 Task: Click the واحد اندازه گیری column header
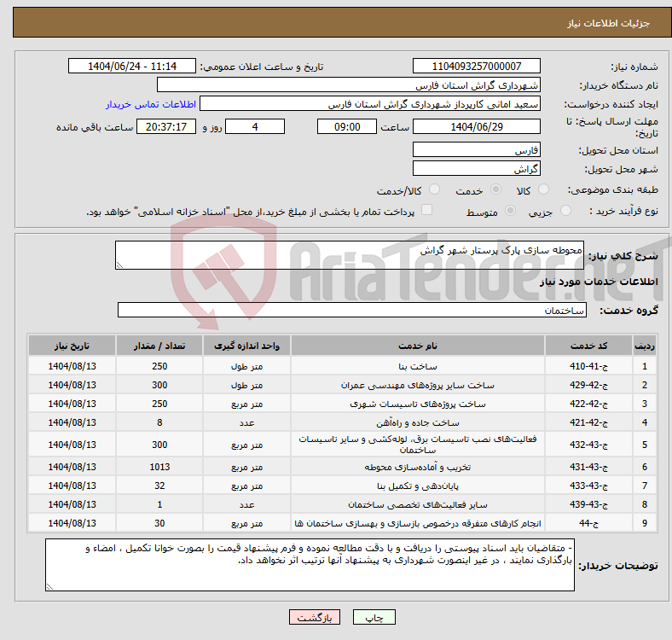click(246, 346)
